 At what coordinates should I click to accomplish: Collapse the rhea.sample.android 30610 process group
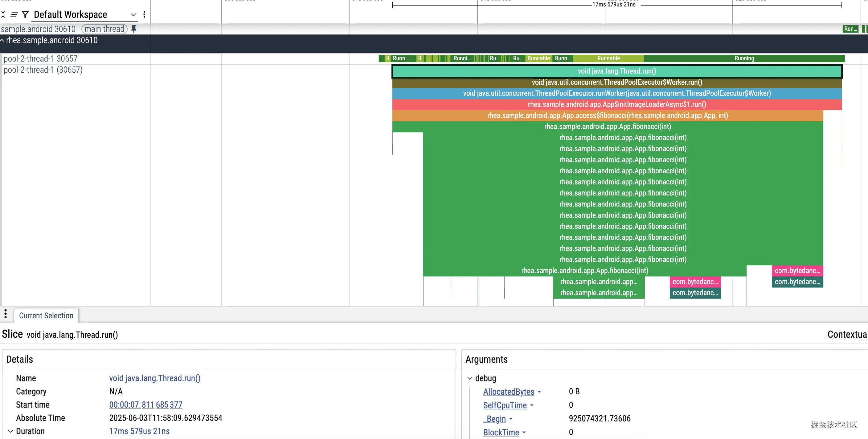[x=2, y=40]
